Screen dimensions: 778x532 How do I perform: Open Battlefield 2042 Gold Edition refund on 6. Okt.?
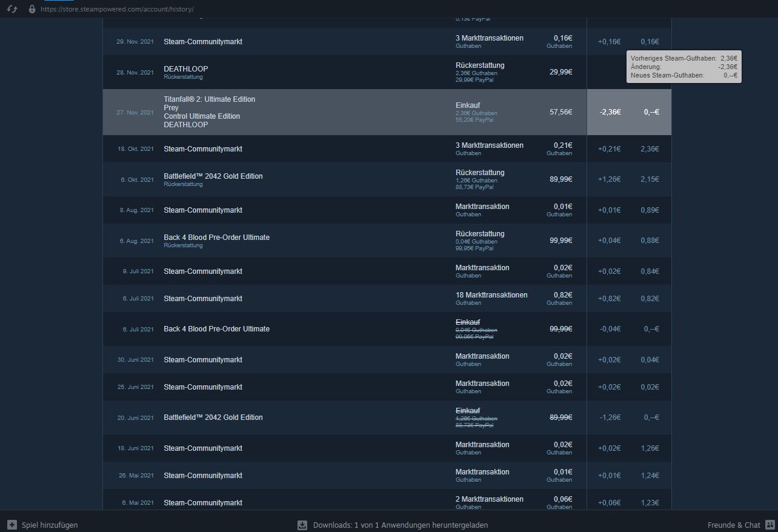[387, 179]
